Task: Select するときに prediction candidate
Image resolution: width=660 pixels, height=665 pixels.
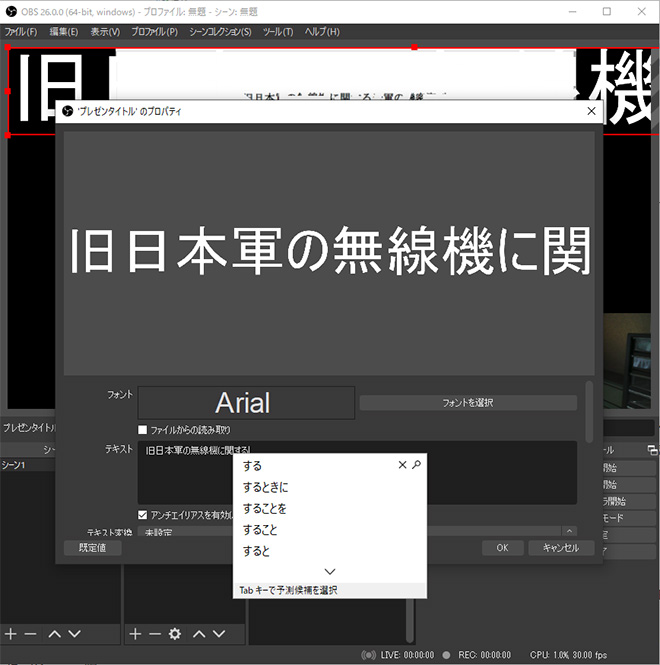Action: 265,487
